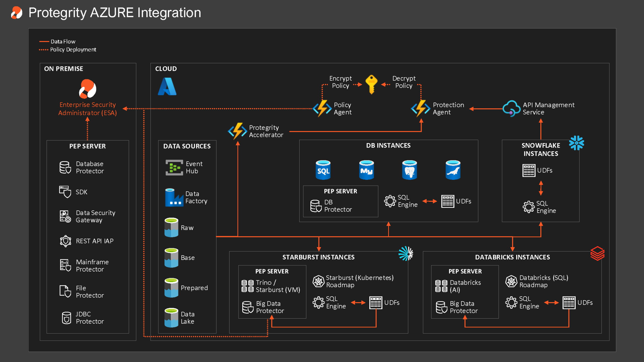Click the Database Protector icon on premise
This screenshot has width=644, height=362.
tap(65, 167)
